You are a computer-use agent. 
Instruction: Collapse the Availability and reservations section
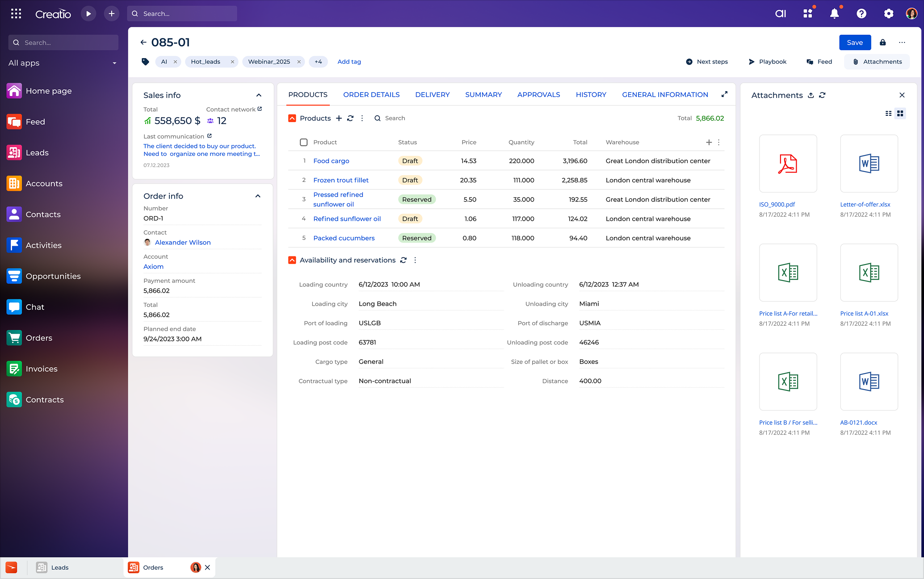(x=292, y=260)
